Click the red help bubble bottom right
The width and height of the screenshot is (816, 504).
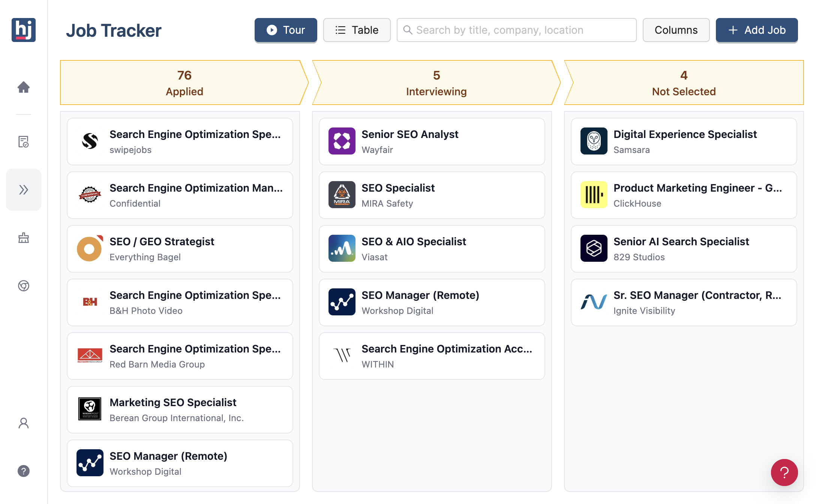pyautogui.click(x=784, y=472)
